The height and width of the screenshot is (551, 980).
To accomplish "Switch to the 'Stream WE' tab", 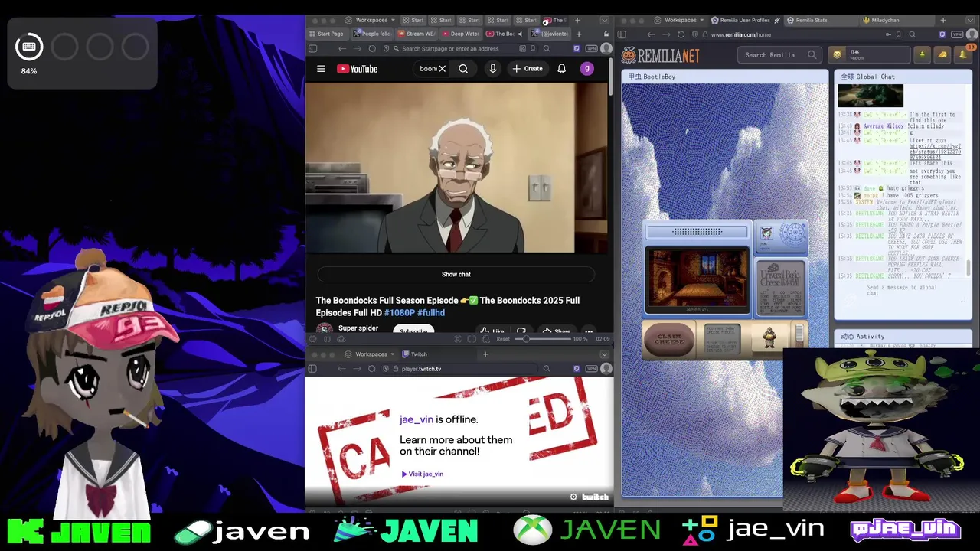I will [x=416, y=34].
